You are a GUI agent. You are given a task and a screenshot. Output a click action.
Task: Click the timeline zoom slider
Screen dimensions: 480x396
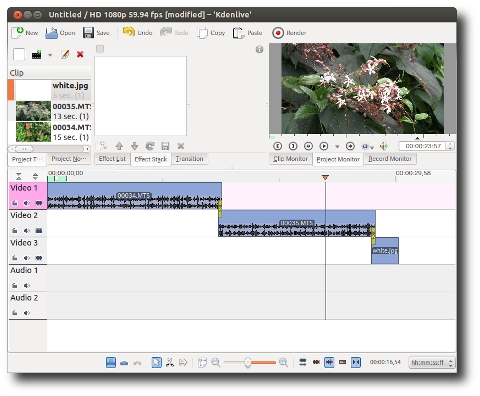249,362
